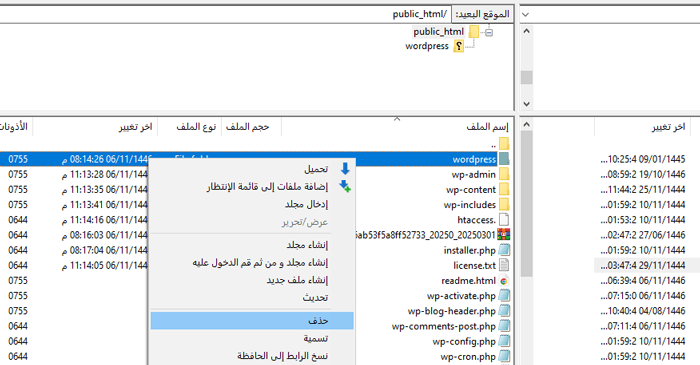Choose إنشاء مجلد from the context menu
This screenshot has height=365, width=700.
point(252,245)
